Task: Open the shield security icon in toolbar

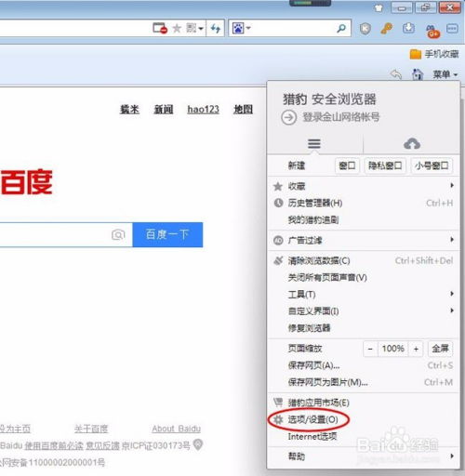Action: point(365,29)
